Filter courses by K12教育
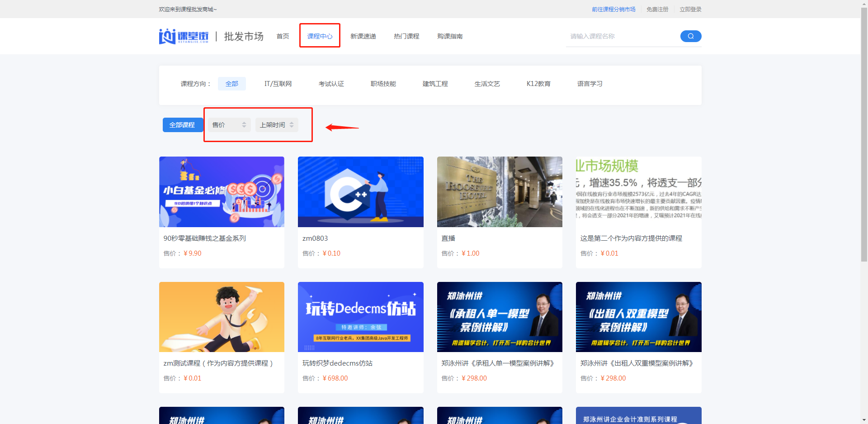The width and height of the screenshot is (868, 424). (538, 84)
